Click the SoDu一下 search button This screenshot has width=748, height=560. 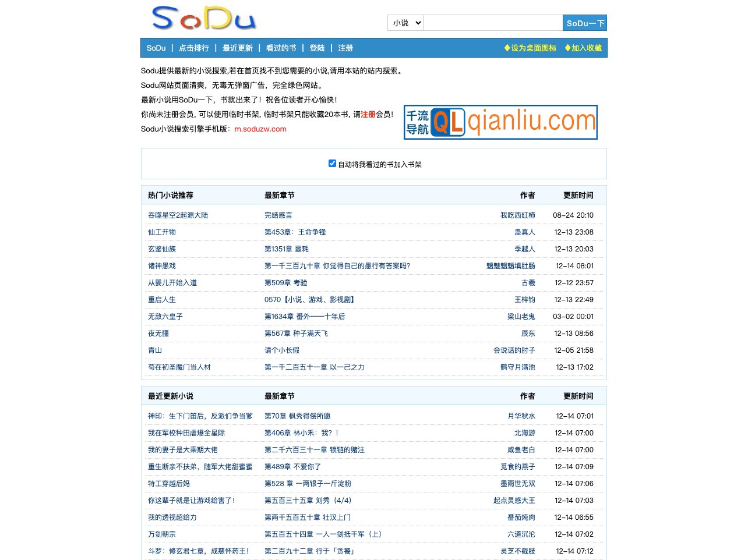pos(585,22)
